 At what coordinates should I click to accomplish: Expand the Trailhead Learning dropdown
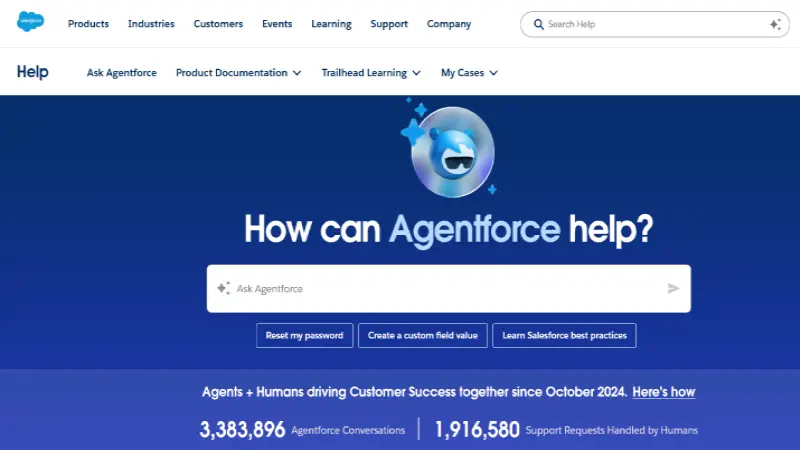(371, 73)
